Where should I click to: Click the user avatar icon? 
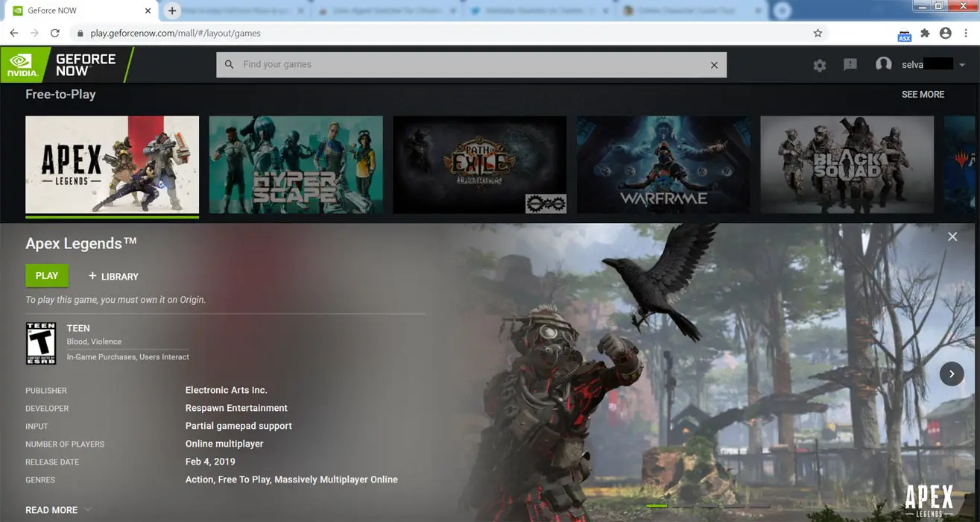[x=884, y=64]
